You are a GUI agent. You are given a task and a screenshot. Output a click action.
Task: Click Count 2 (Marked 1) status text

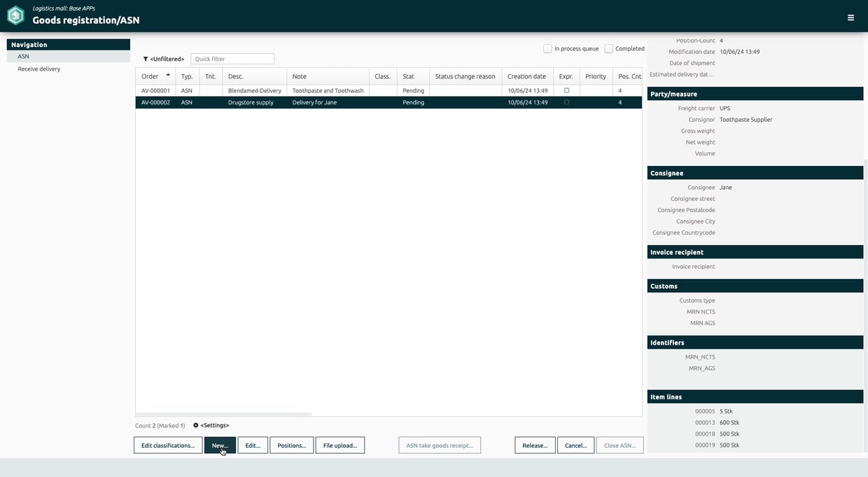tap(160, 425)
